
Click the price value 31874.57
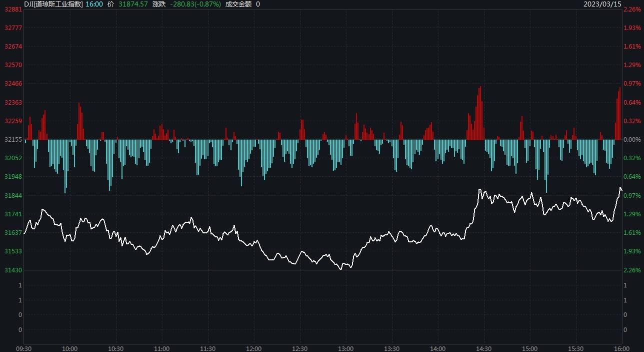click(133, 4)
